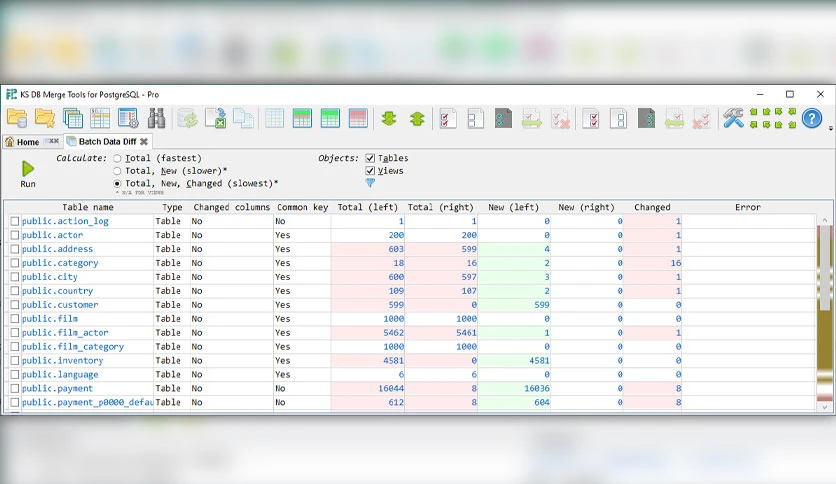Screen dimensions: 836x484
Task: Click the left-pointing green arrow merge icon
Action: pos(674,118)
